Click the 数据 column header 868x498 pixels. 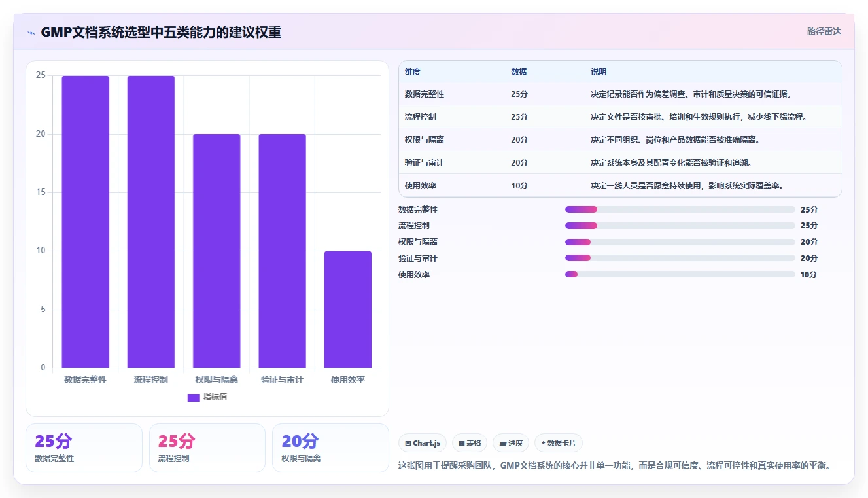point(519,72)
